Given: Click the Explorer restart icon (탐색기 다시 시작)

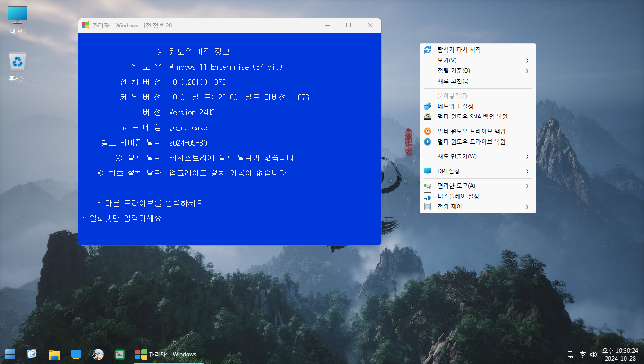Looking at the screenshot, I should 428,50.
